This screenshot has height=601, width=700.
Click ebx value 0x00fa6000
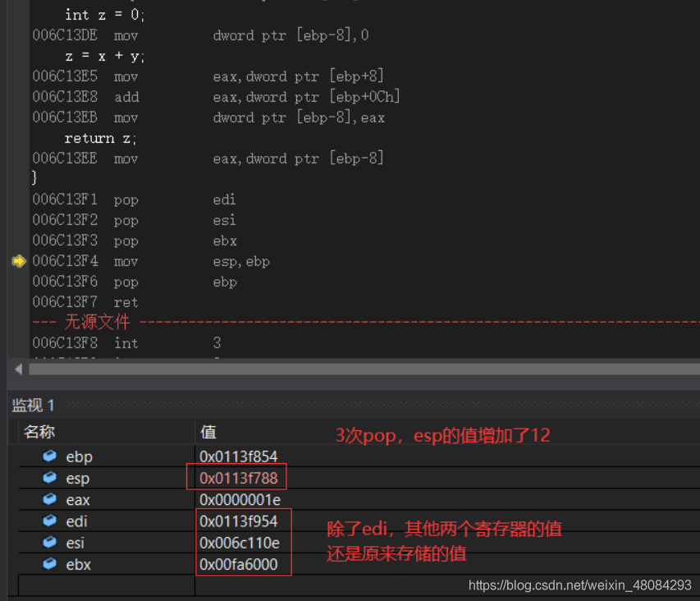[x=238, y=564]
